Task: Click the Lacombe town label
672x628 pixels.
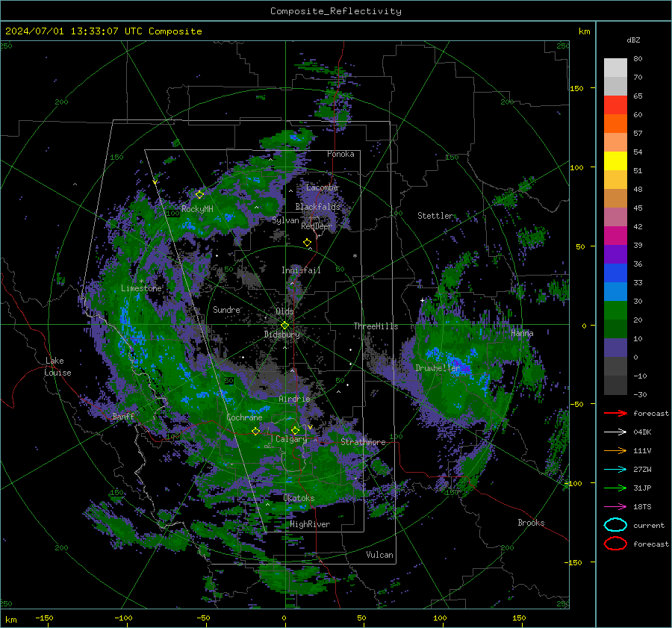Action: point(322,187)
